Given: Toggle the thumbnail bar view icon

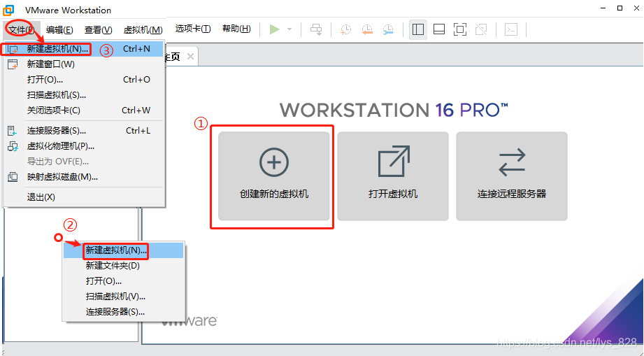Looking at the screenshot, I should tap(439, 29).
